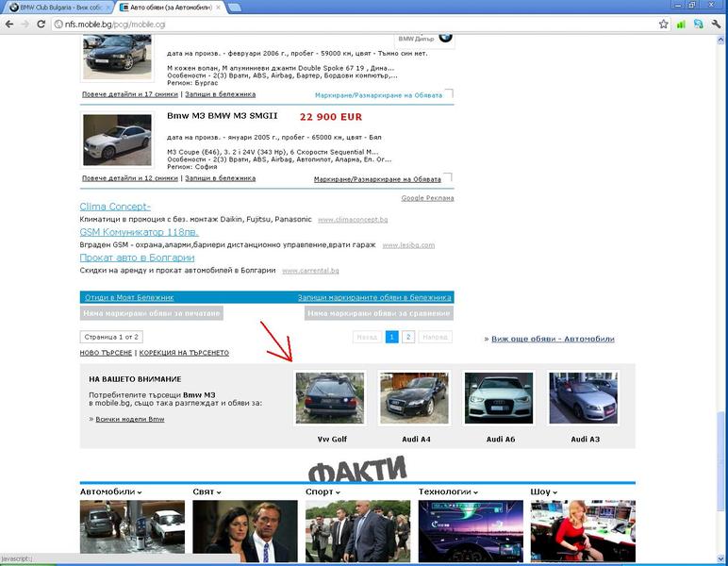Click the Напред pagination button
The height and width of the screenshot is (566, 728).
pos(435,337)
